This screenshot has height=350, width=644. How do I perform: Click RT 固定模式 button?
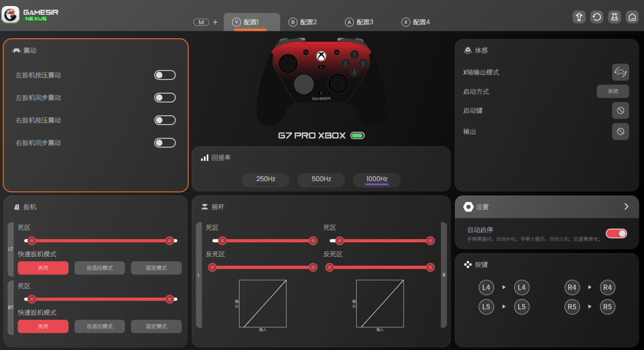(x=156, y=326)
